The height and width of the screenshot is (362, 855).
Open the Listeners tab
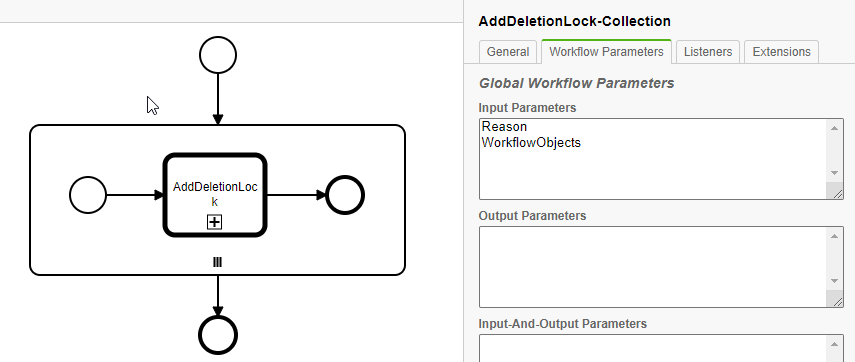pyautogui.click(x=708, y=52)
